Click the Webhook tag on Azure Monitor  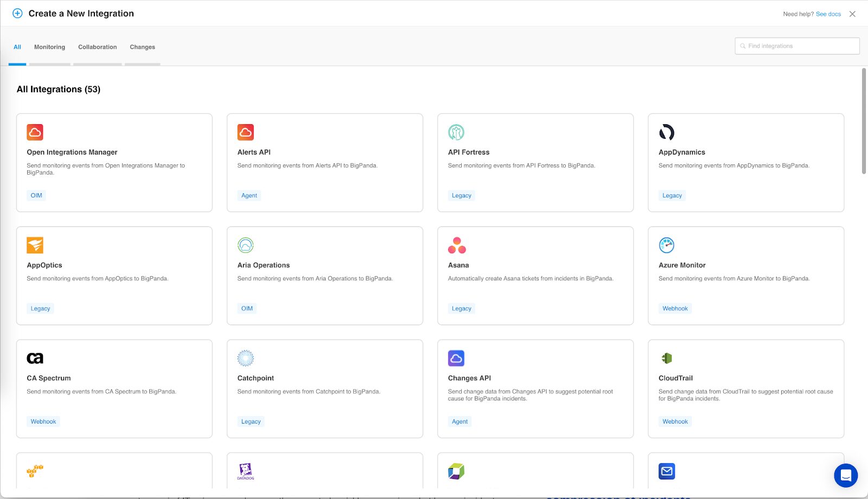[675, 309]
